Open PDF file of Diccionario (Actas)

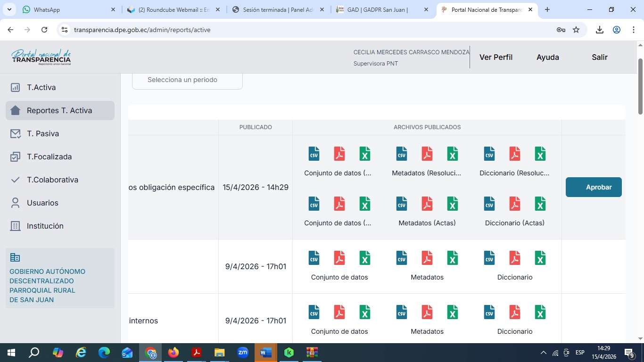tap(515, 204)
